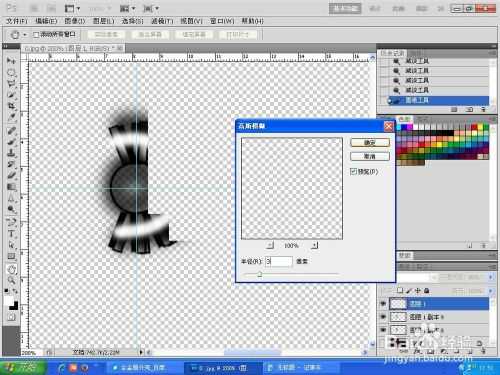This screenshot has height=375, width=500.
Task: Select the Elliptical Marquee tool
Action: 11,72
